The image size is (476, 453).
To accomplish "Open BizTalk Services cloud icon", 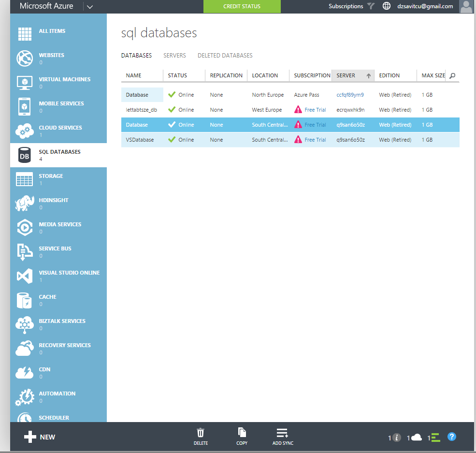I will [25, 324].
